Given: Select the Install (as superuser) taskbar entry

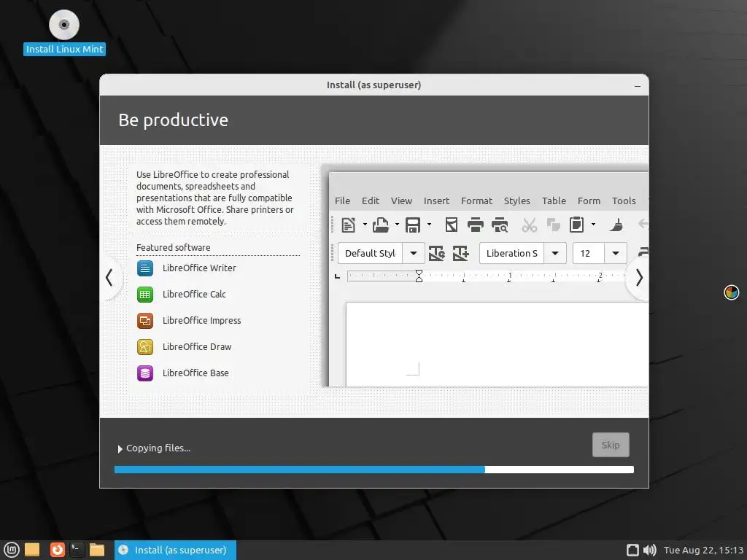Looking at the screenshot, I should point(175,550).
